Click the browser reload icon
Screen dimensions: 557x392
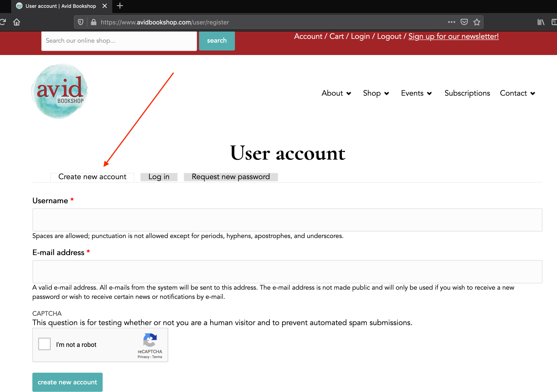(x=3, y=22)
